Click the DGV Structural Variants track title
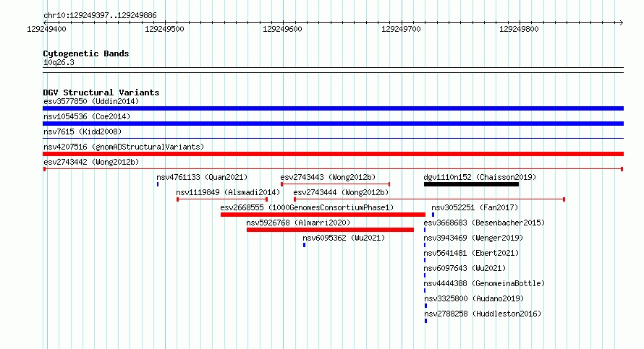This screenshot has height=349, width=644. [x=101, y=92]
